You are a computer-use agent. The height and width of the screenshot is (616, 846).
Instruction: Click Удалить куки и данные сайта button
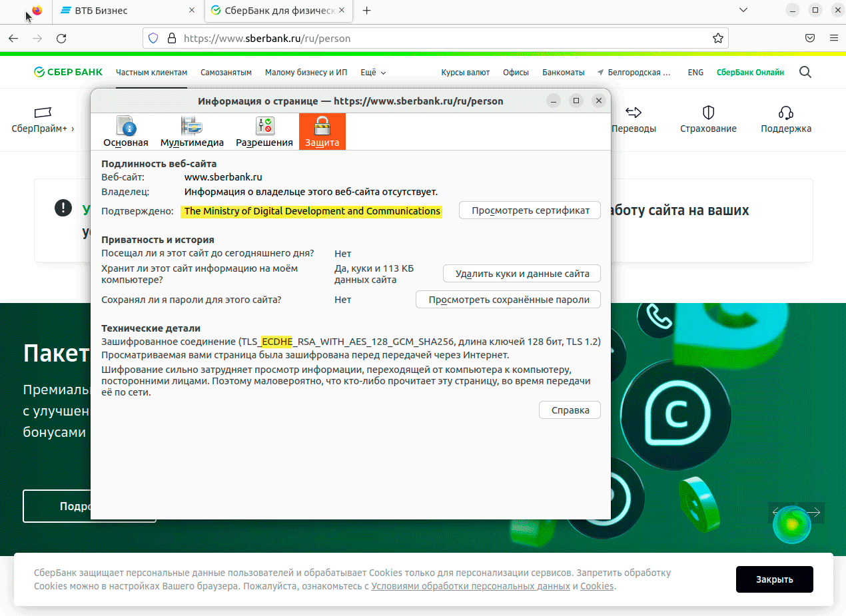pyautogui.click(x=522, y=274)
